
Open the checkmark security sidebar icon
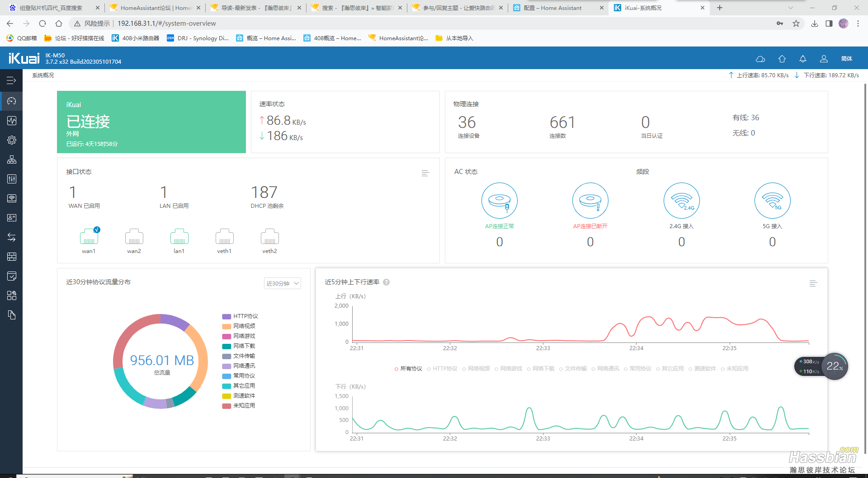[11, 276]
